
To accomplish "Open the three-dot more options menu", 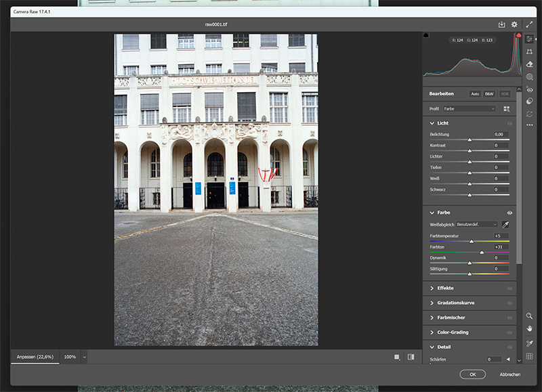I will [x=529, y=125].
